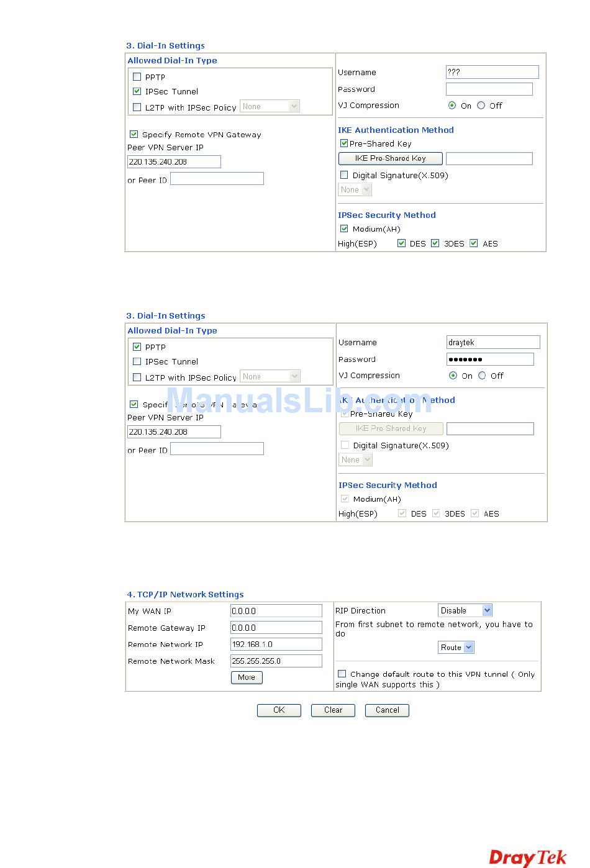Click the OK button
The image size is (590, 868).
(279, 710)
